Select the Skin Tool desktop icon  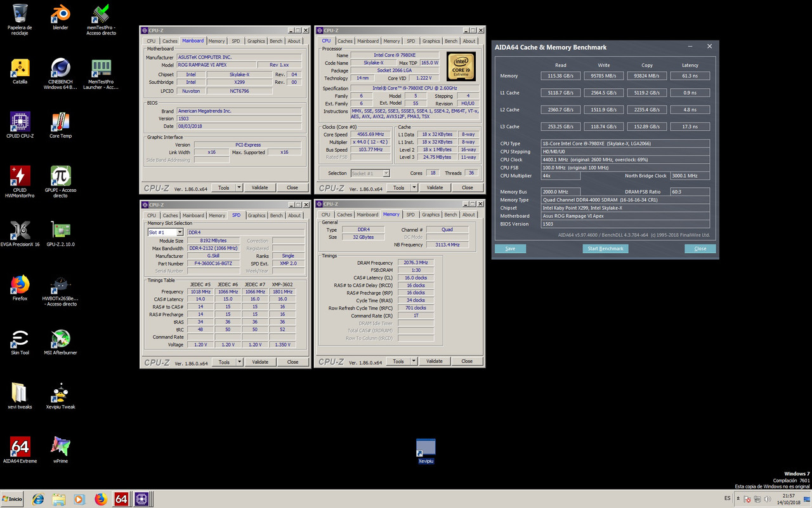(x=20, y=342)
